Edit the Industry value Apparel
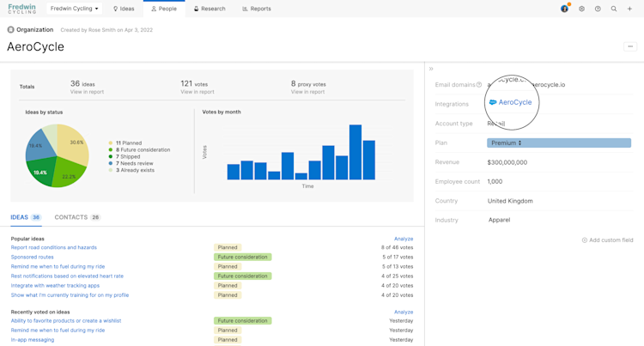The width and height of the screenshot is (644, 346). [x=499, y=220]
